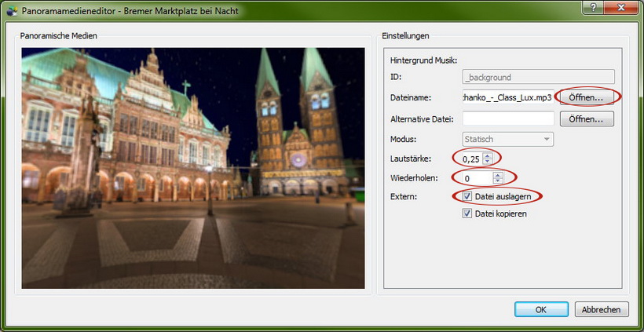Screen dimensions: 644x332
Task: Open the Modus dropdown showing Statisch
Action: point(508,139)
